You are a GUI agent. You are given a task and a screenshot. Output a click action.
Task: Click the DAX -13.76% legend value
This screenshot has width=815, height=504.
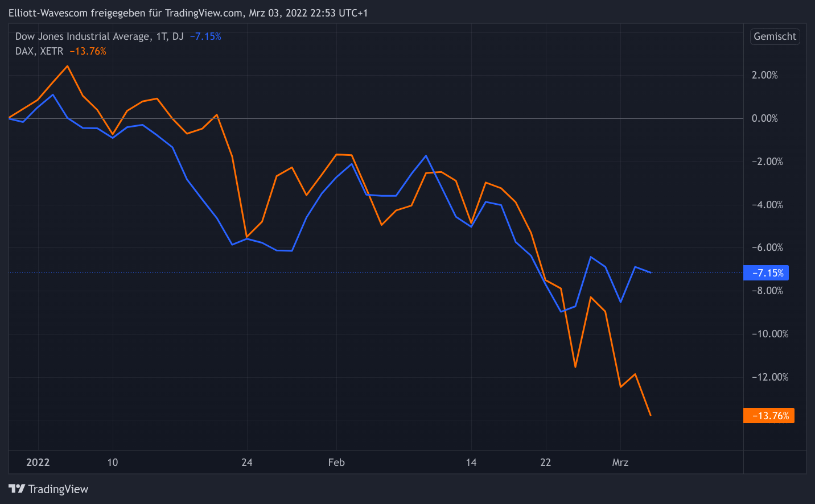[88, 51]
